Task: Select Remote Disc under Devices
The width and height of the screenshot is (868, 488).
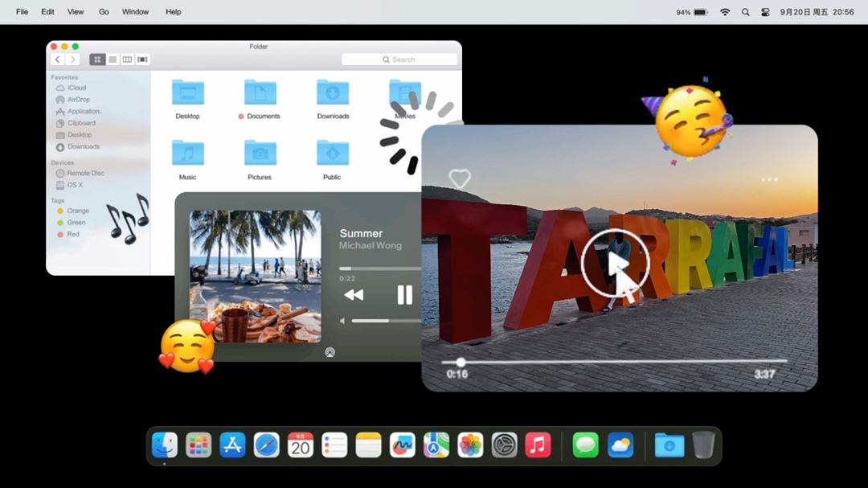Action: click(x=80, y=173)
